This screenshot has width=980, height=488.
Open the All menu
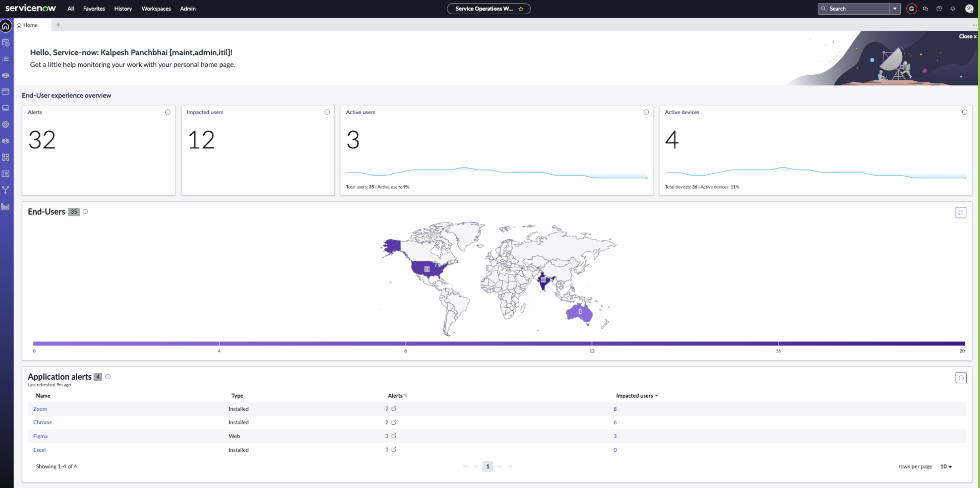pyautogui.click(x=71, y=9)
